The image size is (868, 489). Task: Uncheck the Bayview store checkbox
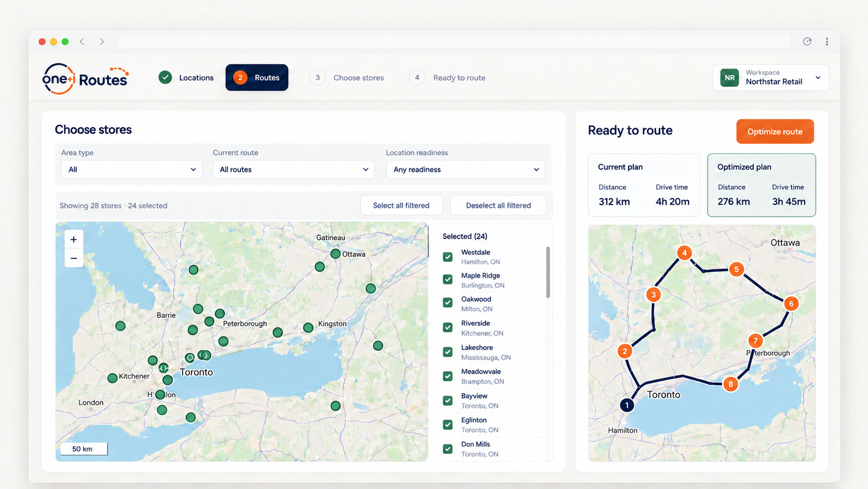coord(447,401)
